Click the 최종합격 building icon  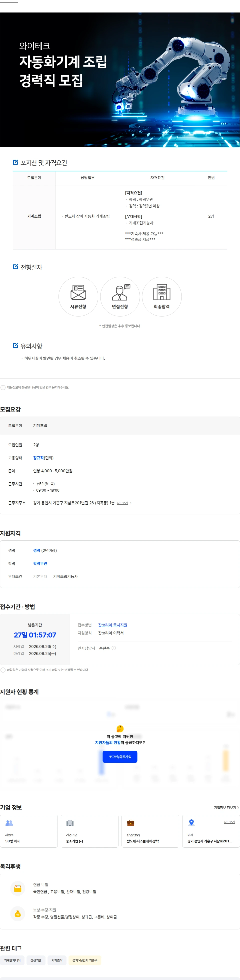pyautogui.click(x=162, y=292)
